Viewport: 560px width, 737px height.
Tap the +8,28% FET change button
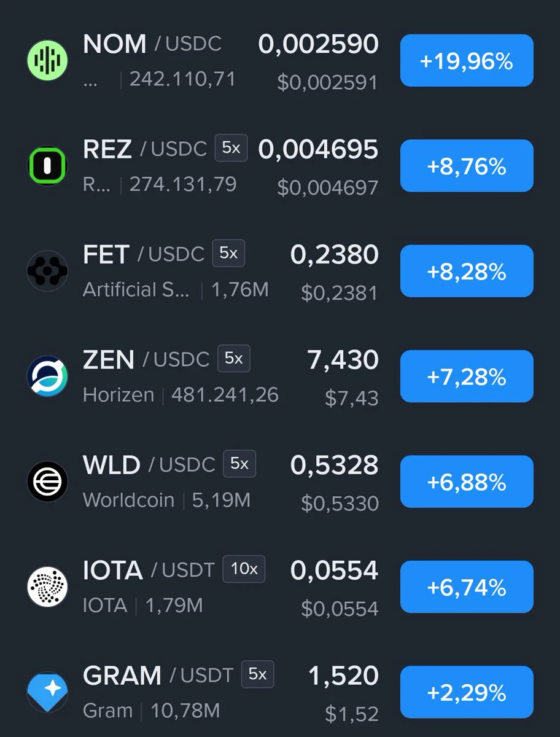pyautogui.click(x=467, y=271)
